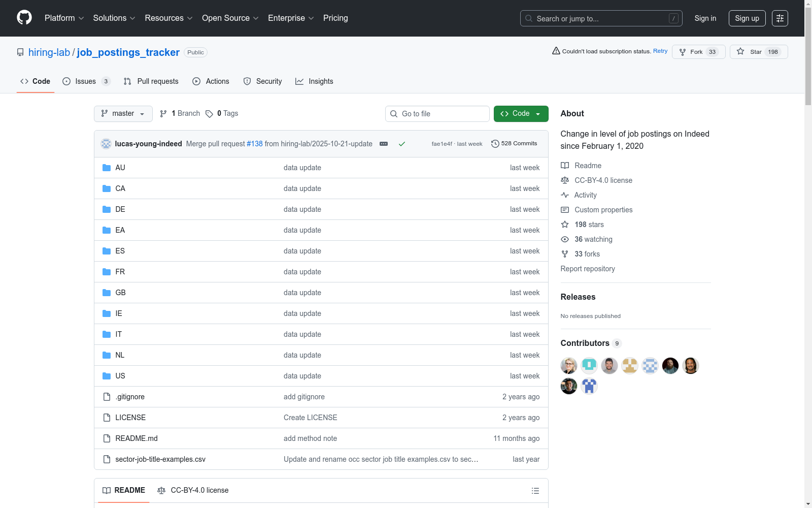View the 528 Commits history

(514, 144)
